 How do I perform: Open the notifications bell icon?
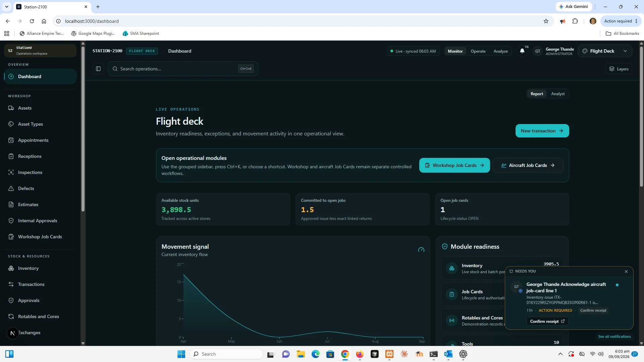pyautogui.click(x=522, y=51)
